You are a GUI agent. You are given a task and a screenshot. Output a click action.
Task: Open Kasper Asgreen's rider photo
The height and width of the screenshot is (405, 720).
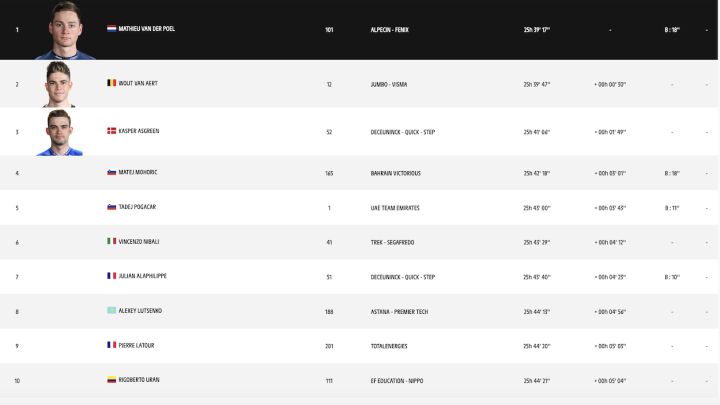(59, 133)
